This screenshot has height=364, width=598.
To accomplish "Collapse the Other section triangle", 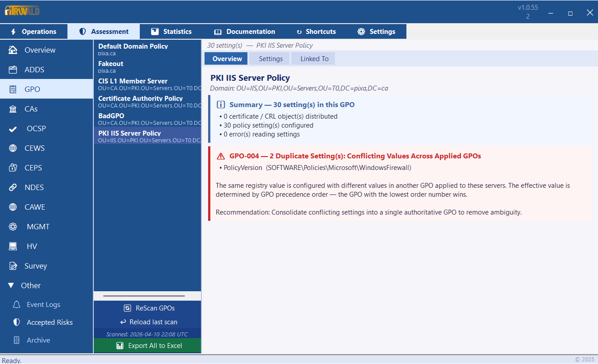I will coord(11,285).
